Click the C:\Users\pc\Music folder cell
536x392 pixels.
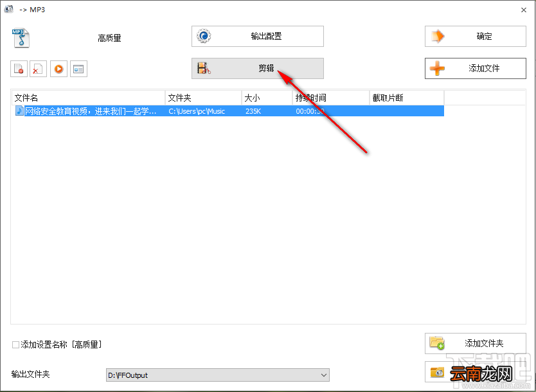coord(197,111)
